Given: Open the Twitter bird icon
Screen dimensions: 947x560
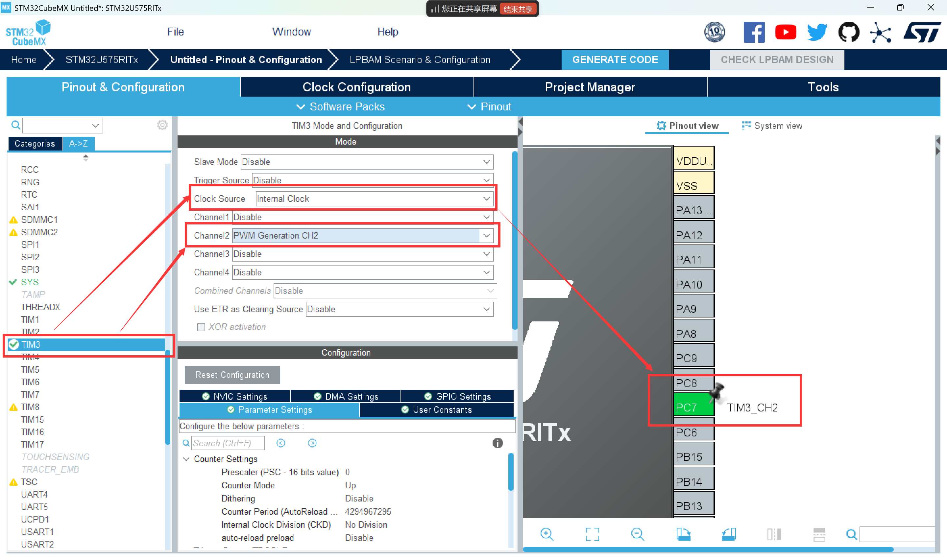Looking at the screenshot, I should pyautogui.click(x=817, y=32).
